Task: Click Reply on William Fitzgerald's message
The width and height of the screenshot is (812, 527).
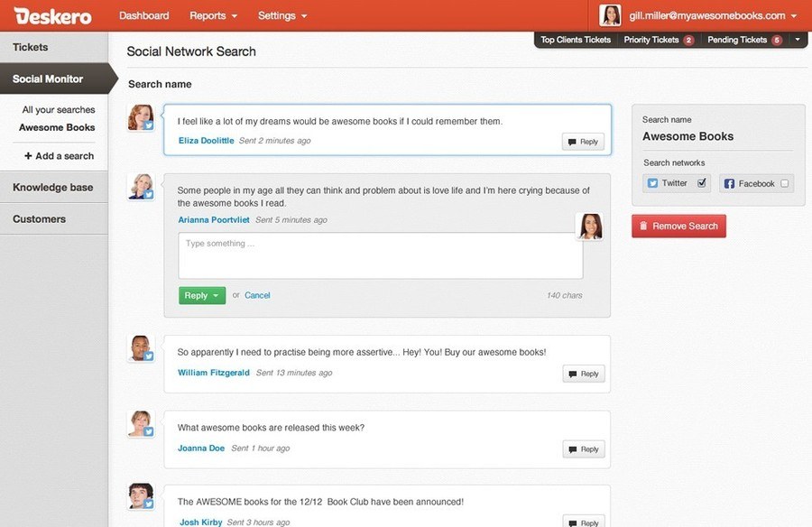Action: tap(584, 374)
